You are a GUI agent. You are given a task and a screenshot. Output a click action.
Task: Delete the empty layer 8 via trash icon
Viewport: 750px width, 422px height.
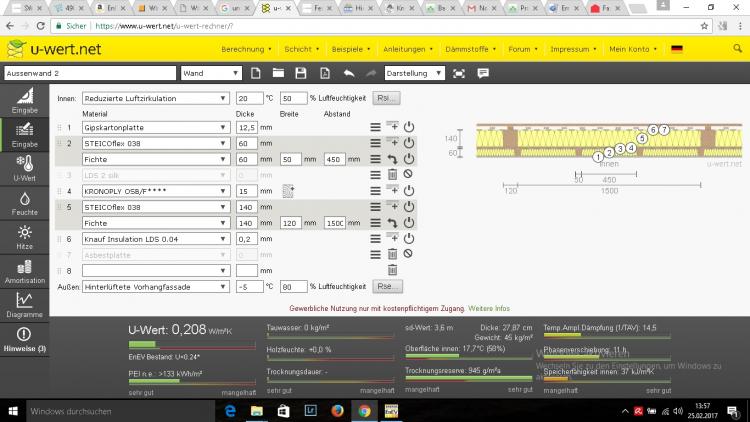click(392, 270)
